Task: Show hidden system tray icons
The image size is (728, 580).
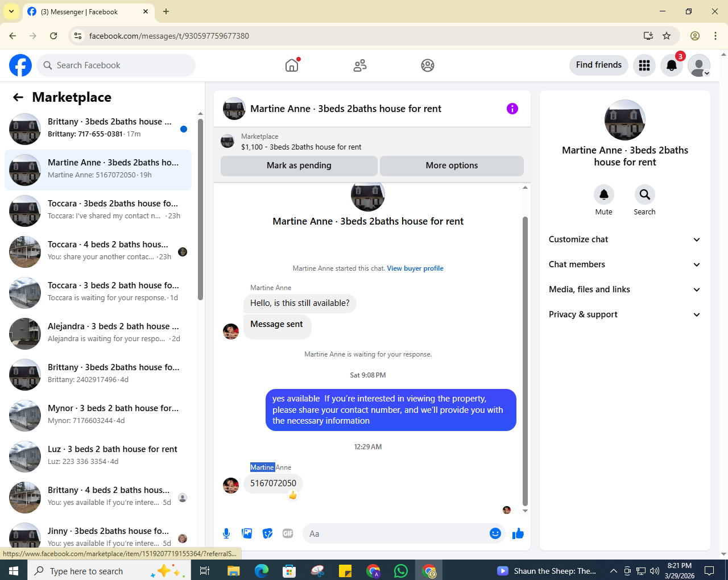Action: coord(613,571)
